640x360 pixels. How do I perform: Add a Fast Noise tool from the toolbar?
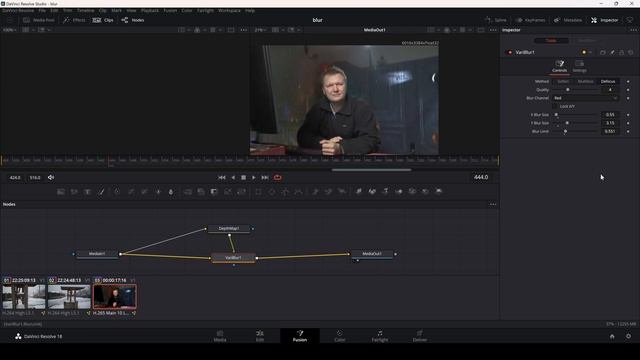(x=74, y=191)
